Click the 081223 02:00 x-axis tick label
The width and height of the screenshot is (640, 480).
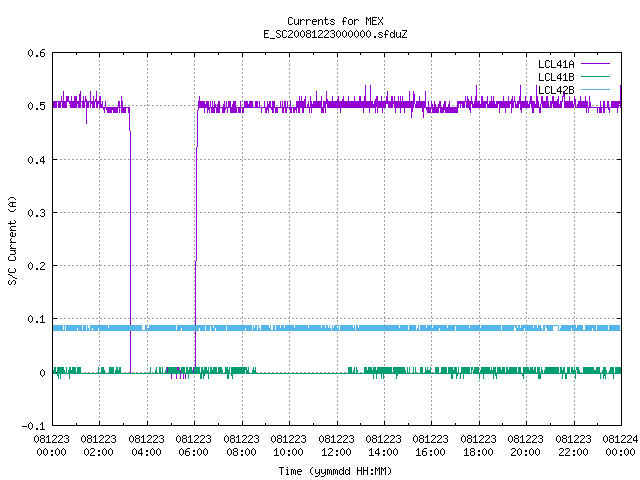pos(98,445)
